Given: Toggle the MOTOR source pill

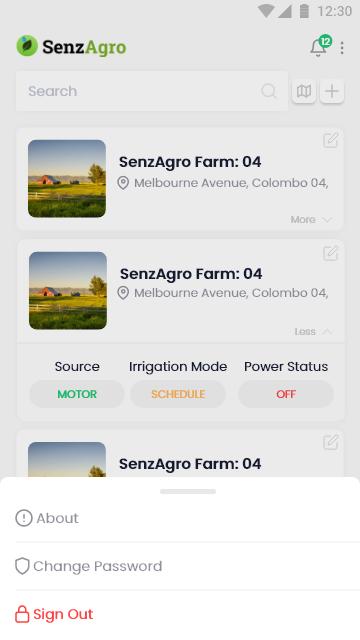Looking at the screenshot, I should point(77,394).
